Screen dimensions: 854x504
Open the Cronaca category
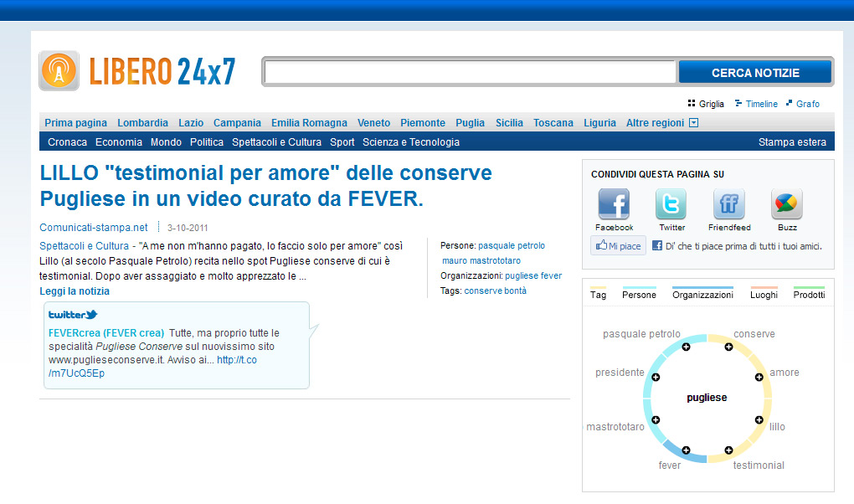[67, 141]
